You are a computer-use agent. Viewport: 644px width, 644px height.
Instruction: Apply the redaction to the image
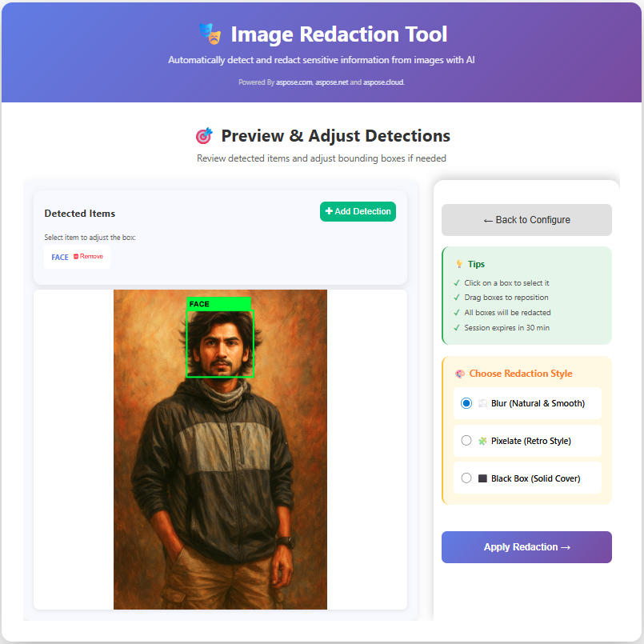[x=526, y=547]
